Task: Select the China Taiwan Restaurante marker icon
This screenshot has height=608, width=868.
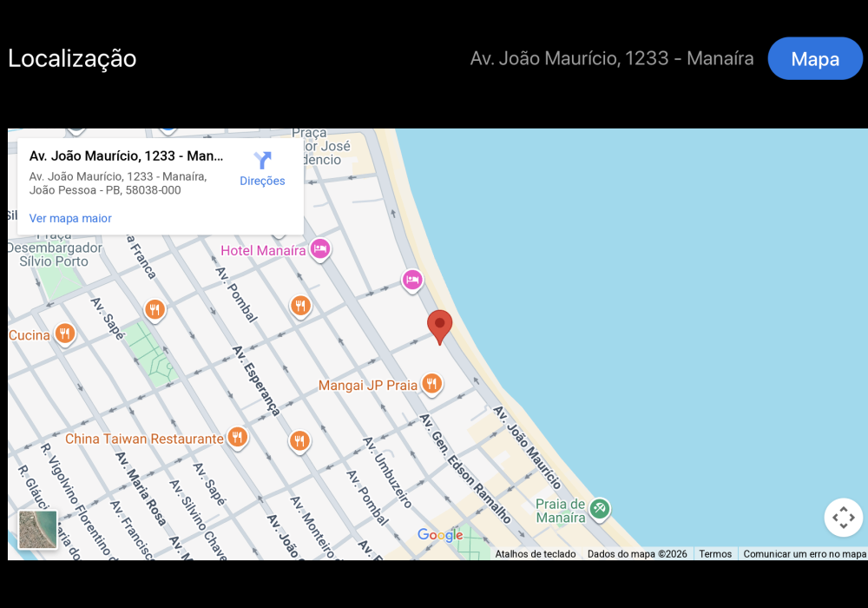Action: point(237,437)
